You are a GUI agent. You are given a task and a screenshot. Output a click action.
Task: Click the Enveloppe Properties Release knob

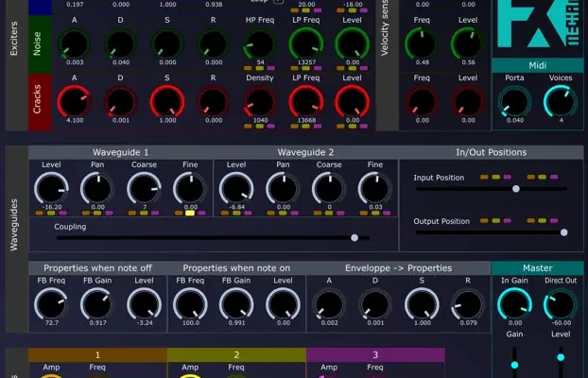point(468,304)
